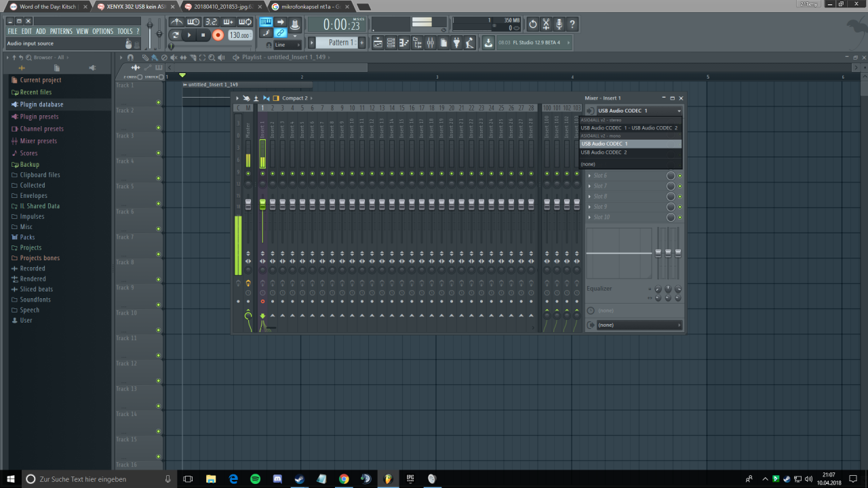868x488 pixels.
Task: Open the mixer view icon
Action: click(430, 43)
